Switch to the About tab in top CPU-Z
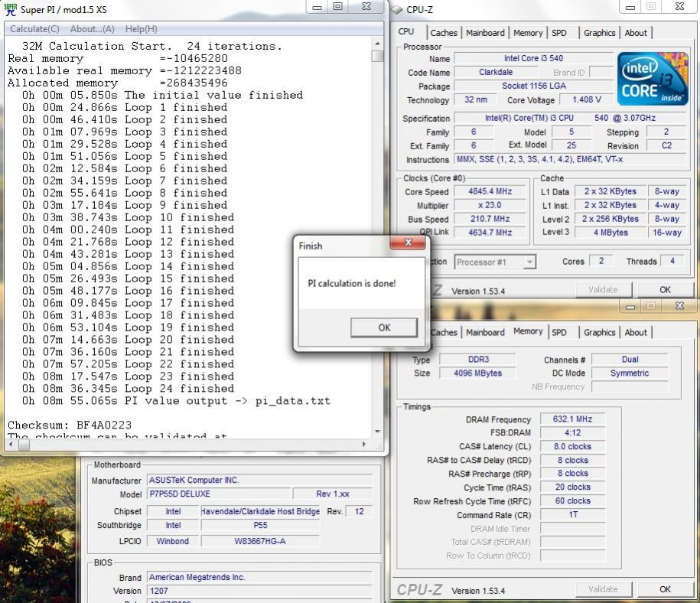Viewport: 700px width, 603px height. pos(636,33)
